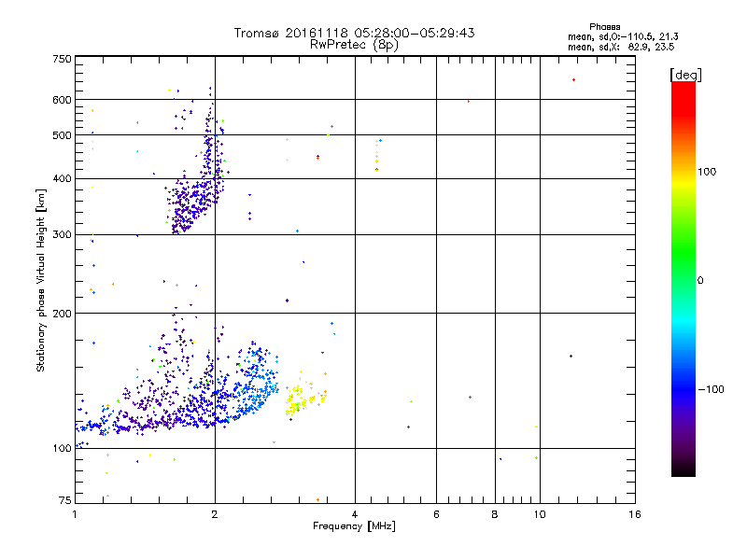Click the "RwPretec (8p)" subtitle

tap(354, 45)
